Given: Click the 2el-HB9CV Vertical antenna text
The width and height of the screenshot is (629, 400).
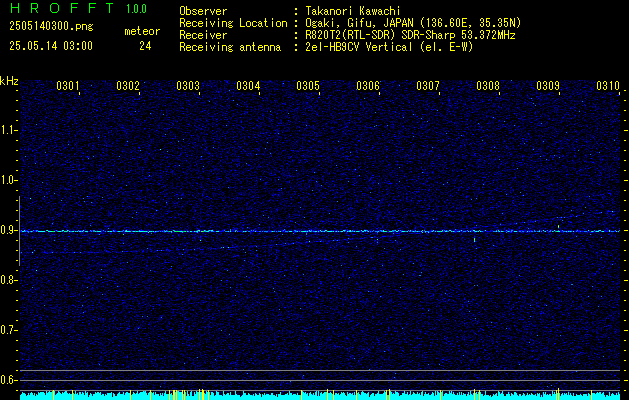Looking at the screenshot, I should [x=390, y=47].
